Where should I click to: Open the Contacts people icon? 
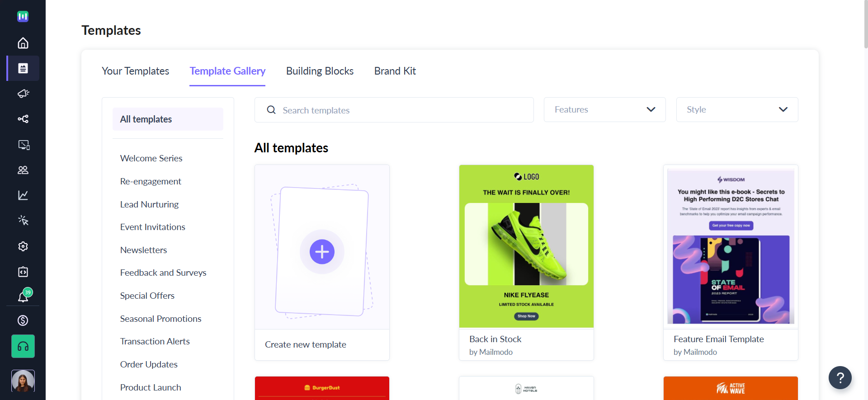(23, 170)
